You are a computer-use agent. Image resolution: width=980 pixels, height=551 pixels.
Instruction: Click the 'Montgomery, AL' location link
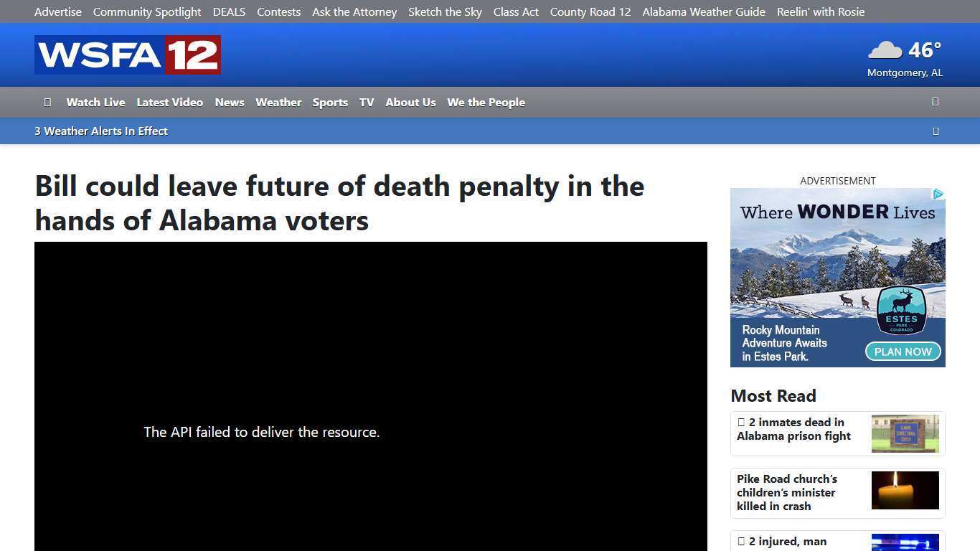[x=905, y=72]
